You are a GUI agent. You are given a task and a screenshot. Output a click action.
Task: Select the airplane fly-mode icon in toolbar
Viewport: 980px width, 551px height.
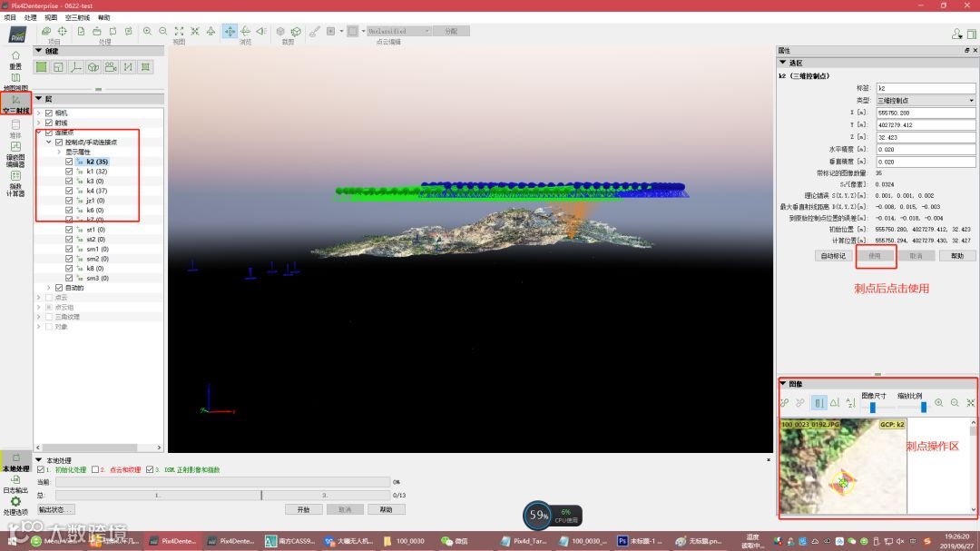tap(211, 31)
